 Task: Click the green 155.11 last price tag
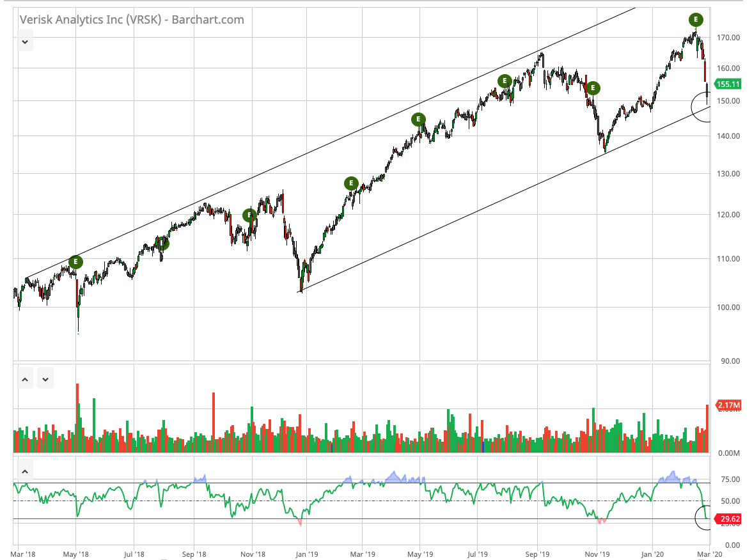click(728, 84)
